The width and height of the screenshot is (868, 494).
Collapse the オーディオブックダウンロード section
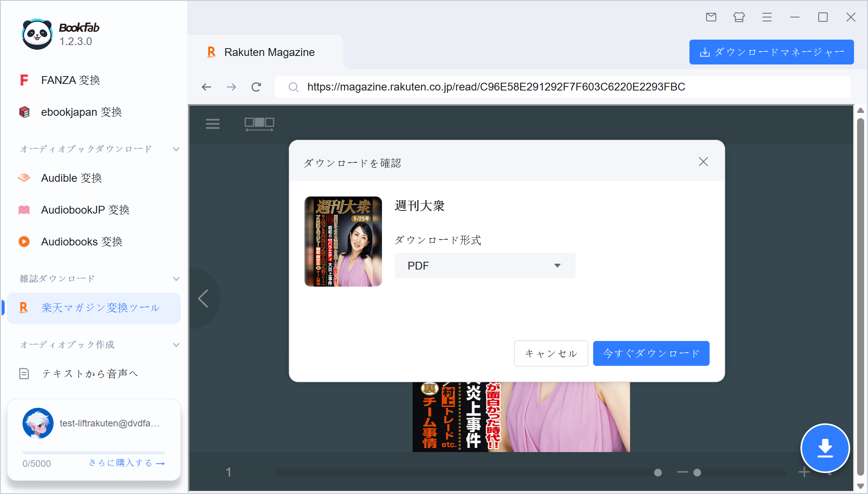[x=176, y=149]
